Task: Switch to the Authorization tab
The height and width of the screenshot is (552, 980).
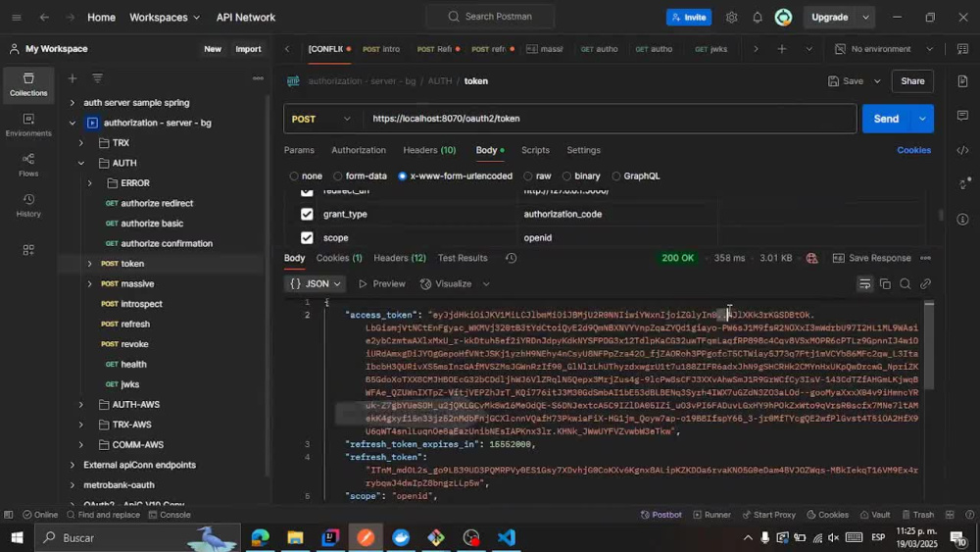Action: (x=359, y=150)
